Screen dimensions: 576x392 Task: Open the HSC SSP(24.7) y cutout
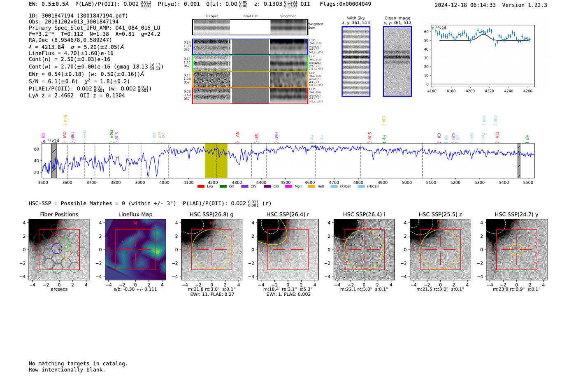click(x=517, y=250)
